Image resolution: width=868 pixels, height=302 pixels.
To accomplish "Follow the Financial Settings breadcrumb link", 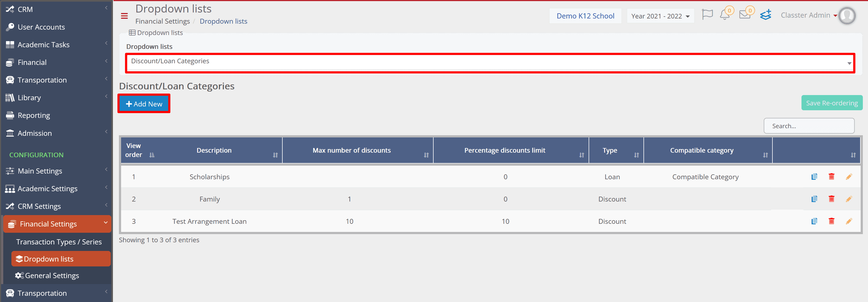I will (162, 21).
